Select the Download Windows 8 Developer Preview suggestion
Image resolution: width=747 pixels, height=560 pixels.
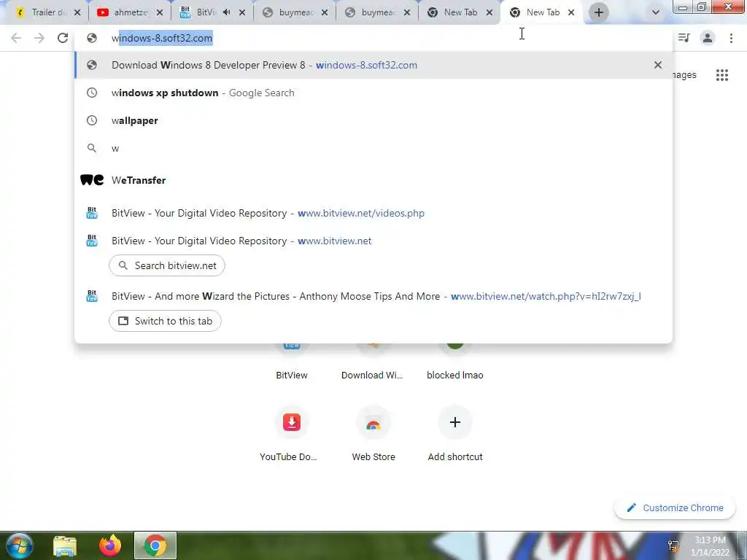(x=373, y=65)
